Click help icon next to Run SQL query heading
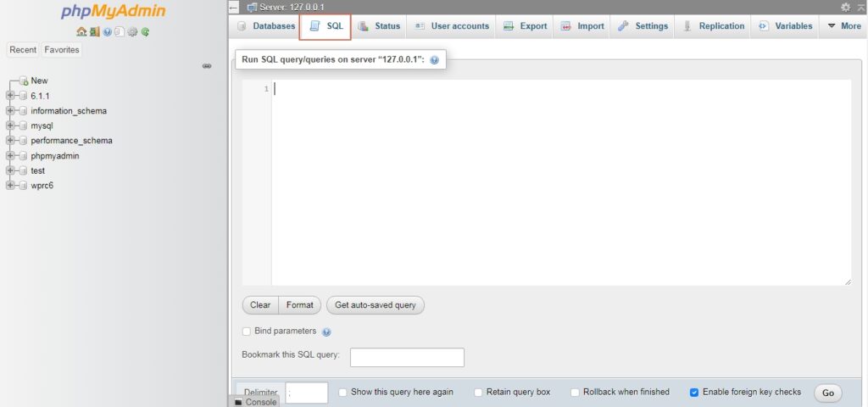The height and width of the screenshot is (407, 868). point(435,60)
